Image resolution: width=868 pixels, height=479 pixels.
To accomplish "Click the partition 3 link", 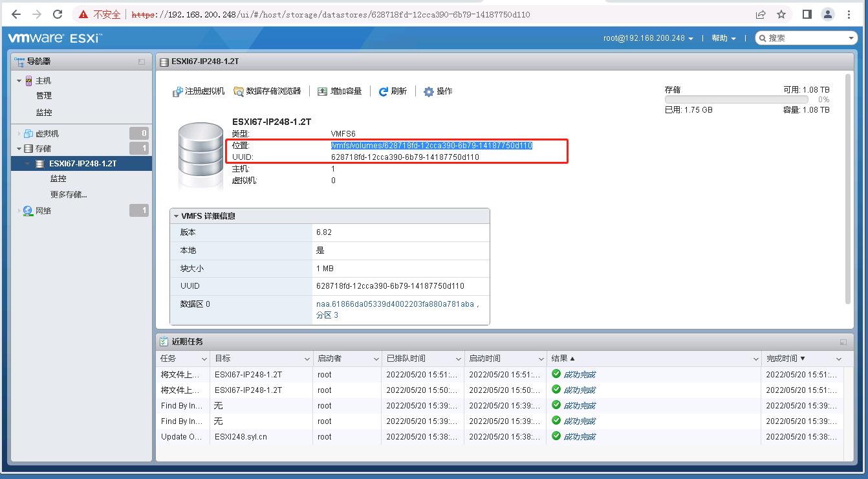I will [x=327, y=315].
